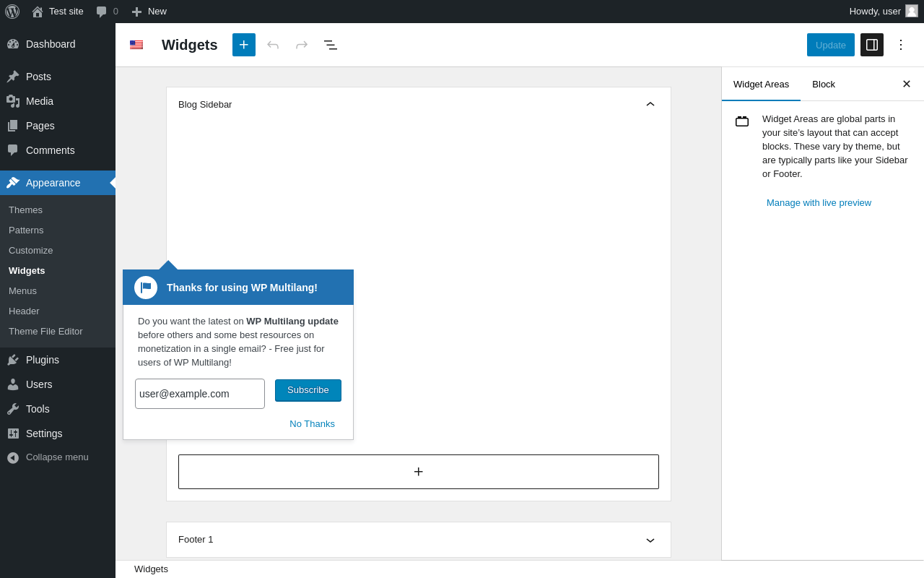
Task: Click the add block box in Blog Sidebar
Action: point(419,472)
